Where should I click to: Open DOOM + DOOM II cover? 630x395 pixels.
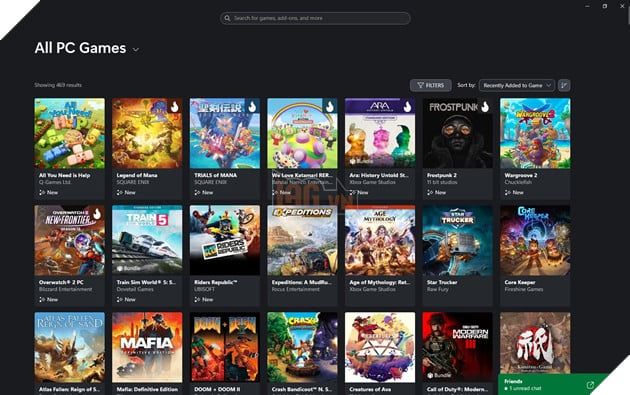pos(225,347)
